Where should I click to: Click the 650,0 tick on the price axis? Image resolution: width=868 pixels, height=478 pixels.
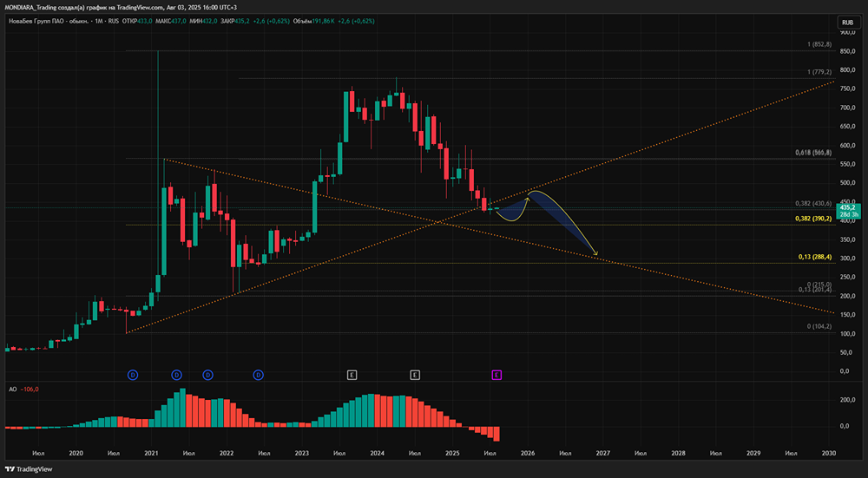[847, 126]
